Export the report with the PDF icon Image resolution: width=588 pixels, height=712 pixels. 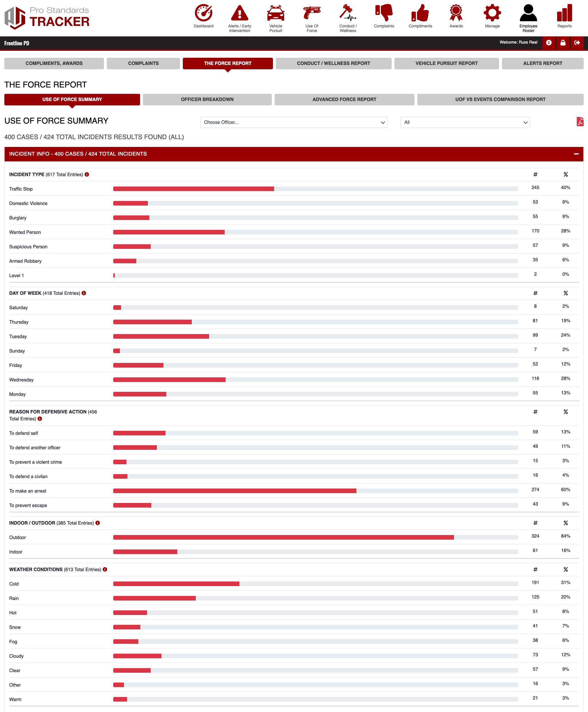click(580, 122)
